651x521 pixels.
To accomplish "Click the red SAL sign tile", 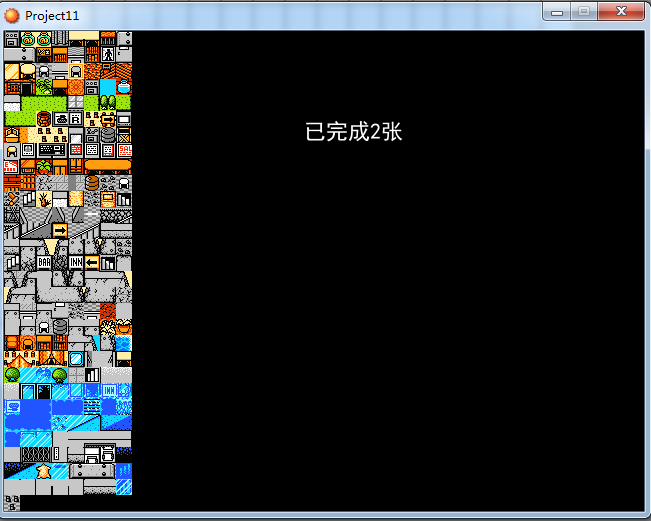I will click(x=124, y=151).
